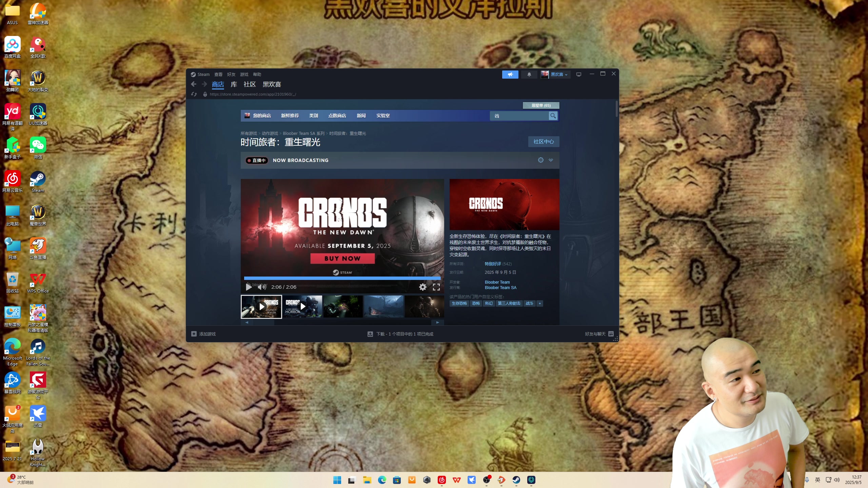Open 回收站 recycle bin icon
The height and width of the screenshot is (488, 868).
pyautogui.click(x=13, y=283)
